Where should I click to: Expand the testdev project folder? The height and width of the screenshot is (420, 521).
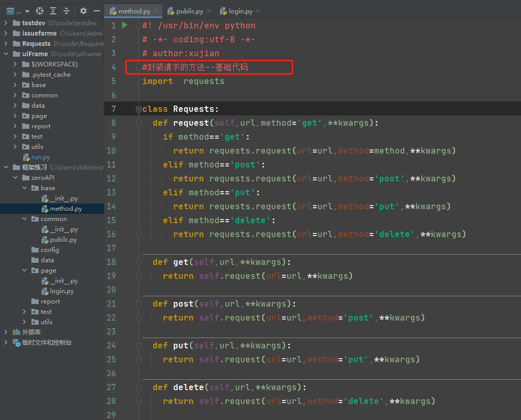click(x=6, y=23)
